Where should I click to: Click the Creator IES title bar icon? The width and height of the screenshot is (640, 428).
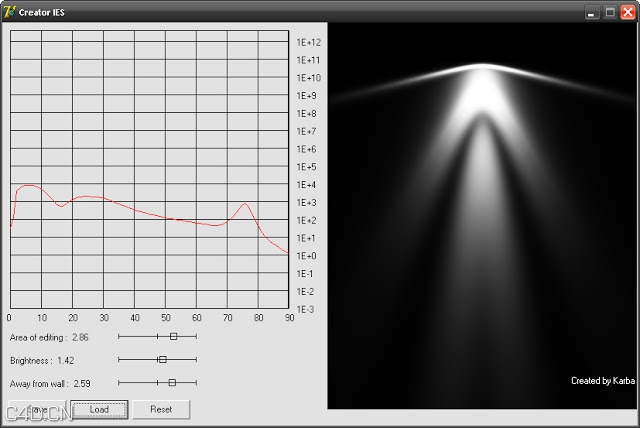click(9, 11)
